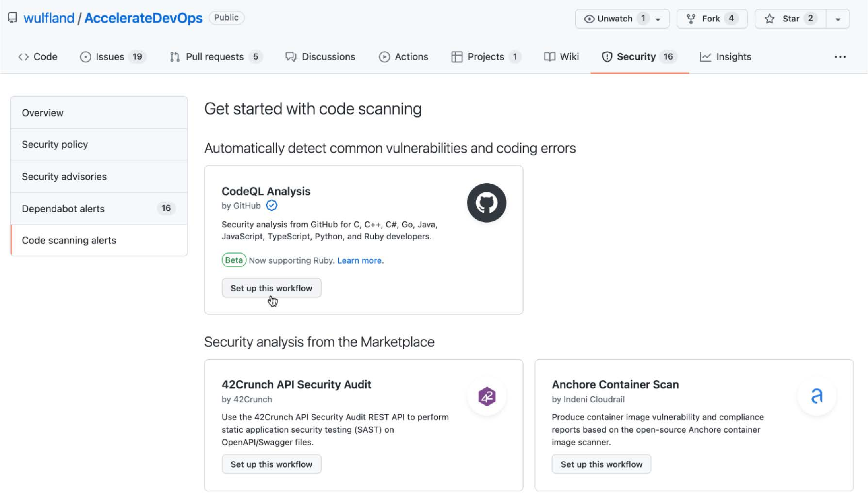The height and width of the screenshot is (498, 868).
Task: Expand the Unwatch dropdown arrow
Action: [658, 19]
